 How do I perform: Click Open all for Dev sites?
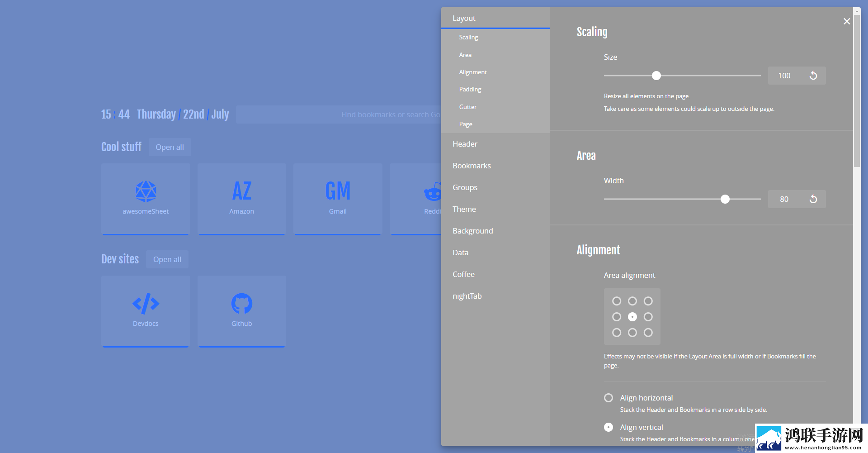pyautogui.click(x=167, y=259)
